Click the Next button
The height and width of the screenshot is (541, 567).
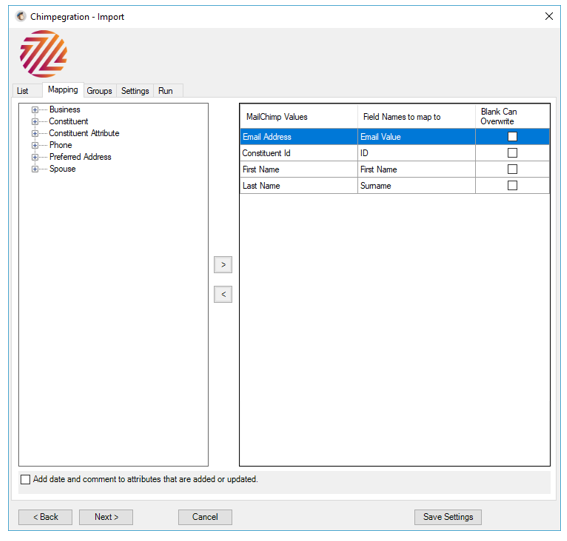point(106,517)
